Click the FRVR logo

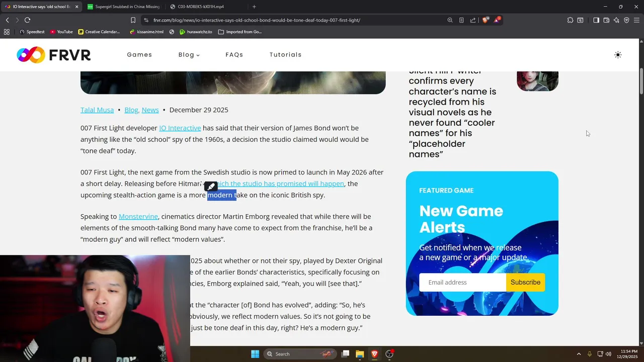[x=54, y=55]
